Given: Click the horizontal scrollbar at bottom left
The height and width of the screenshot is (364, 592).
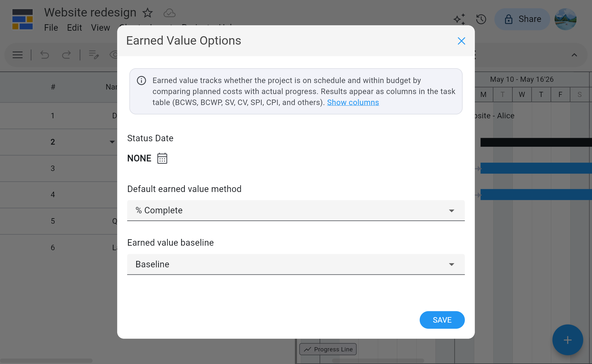Looking at the screenshot, I should click(x=46, y=360).
